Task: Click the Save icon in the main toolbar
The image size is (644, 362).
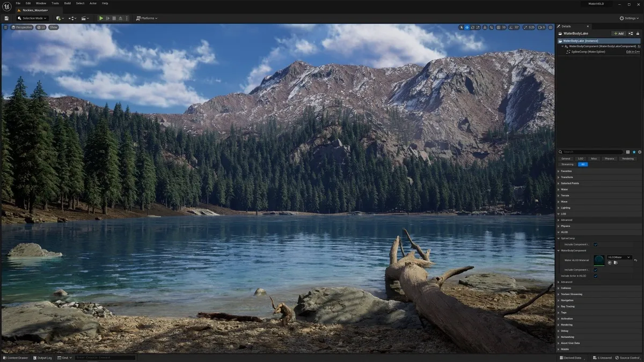Action: click(x=6, y=18)
